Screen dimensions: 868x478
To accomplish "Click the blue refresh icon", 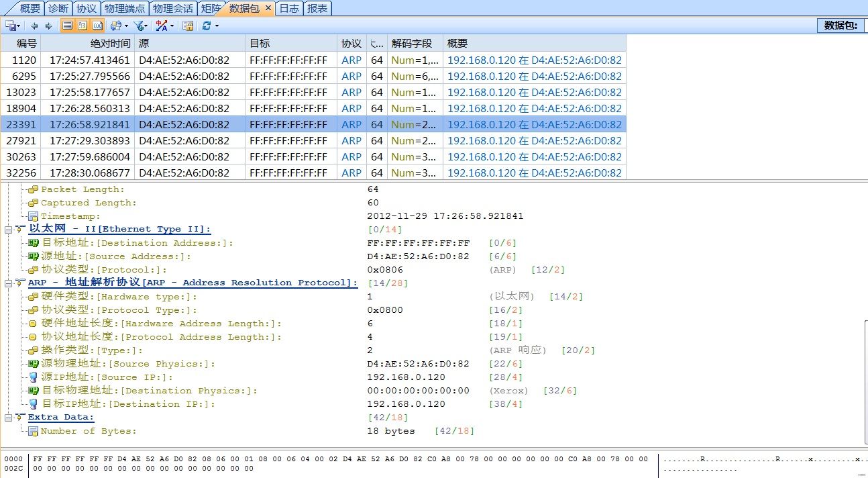I will [207, 26].
